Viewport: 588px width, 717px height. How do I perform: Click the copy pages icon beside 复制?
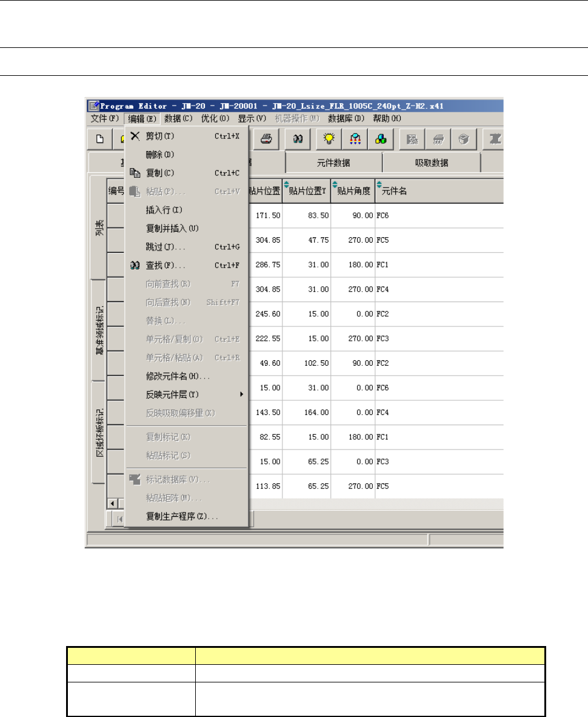(x=135, y=173)
